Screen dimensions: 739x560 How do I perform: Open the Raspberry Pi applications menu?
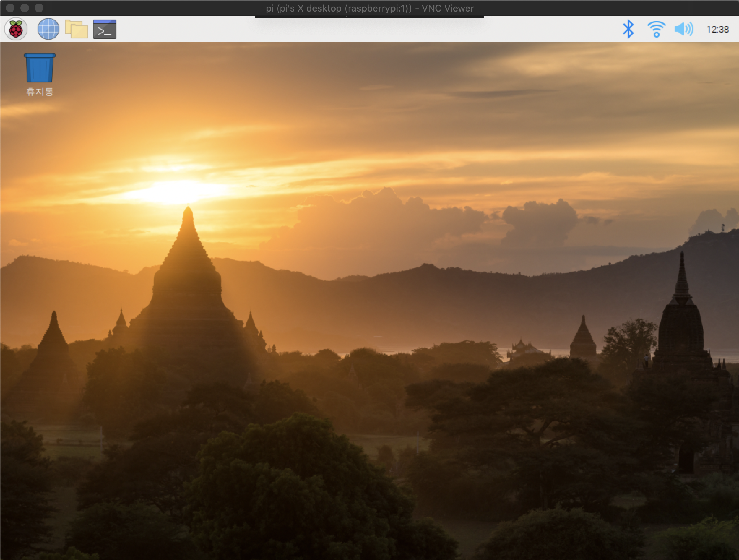tap(16, 29)
